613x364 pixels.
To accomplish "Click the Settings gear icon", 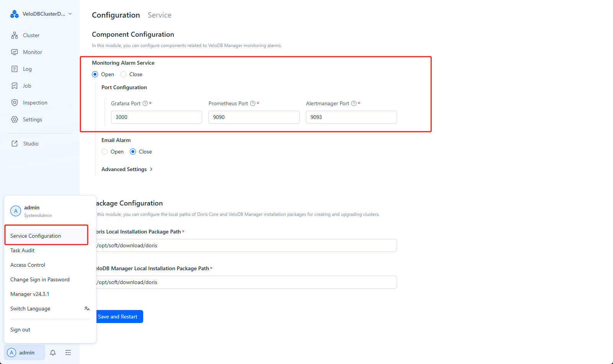I will tap(15, 119).
